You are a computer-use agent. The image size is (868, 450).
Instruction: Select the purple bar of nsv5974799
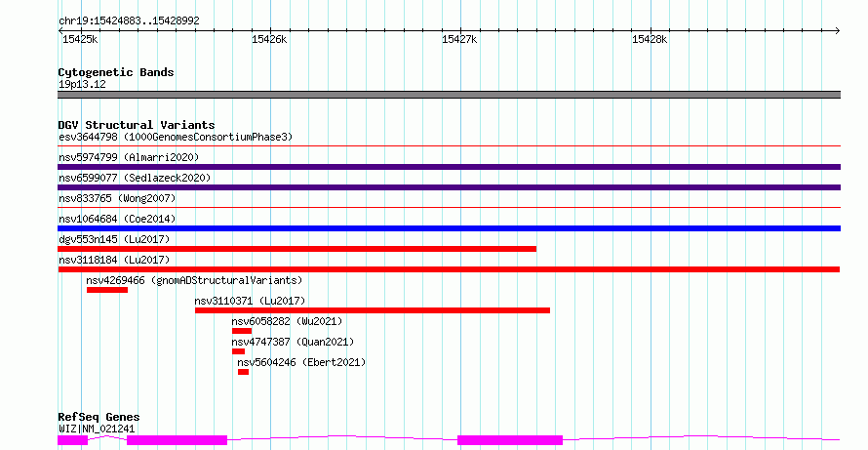449,167
